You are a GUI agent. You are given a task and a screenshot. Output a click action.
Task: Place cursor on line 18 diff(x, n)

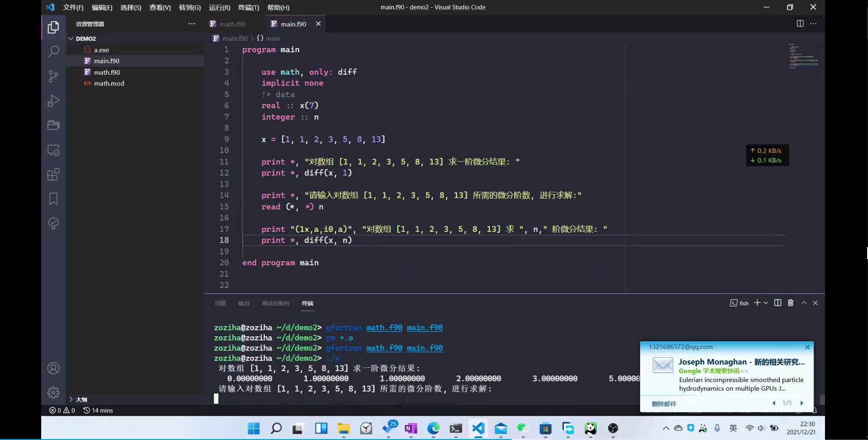[328, 240]
